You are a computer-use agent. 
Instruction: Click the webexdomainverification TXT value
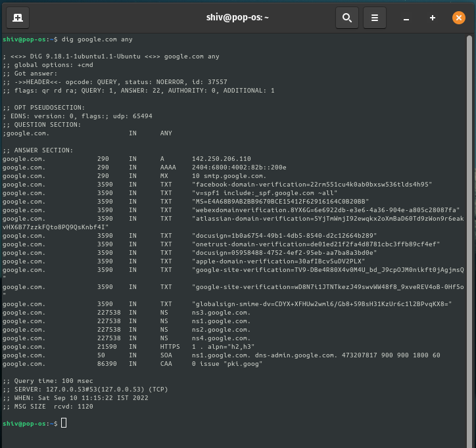coord(325,210)
